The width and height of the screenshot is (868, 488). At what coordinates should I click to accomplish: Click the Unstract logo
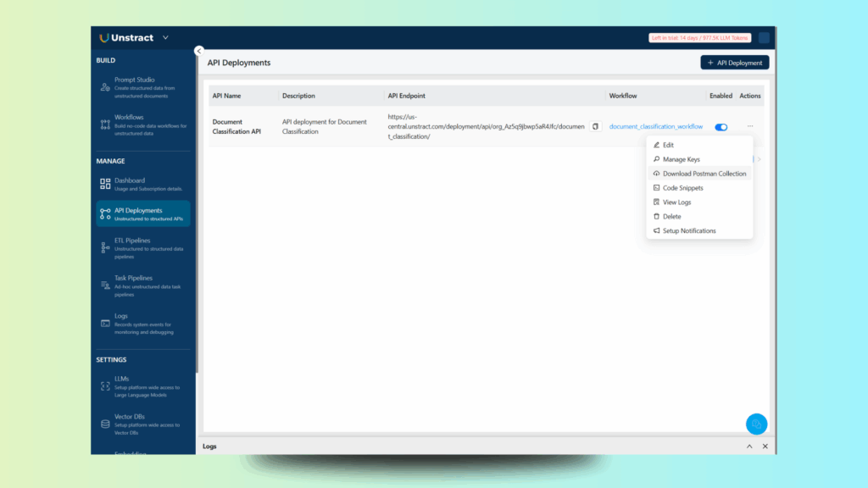(127, 37)
